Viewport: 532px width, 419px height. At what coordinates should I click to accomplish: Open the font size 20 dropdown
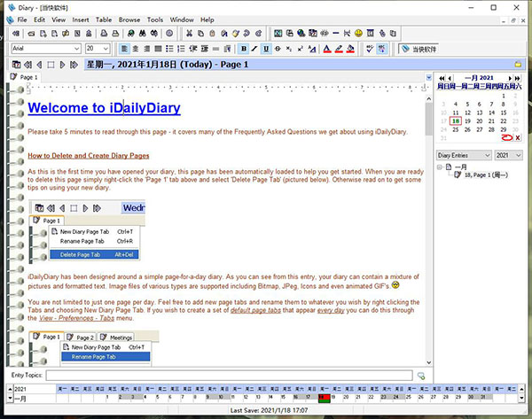(x=106, y=49)
